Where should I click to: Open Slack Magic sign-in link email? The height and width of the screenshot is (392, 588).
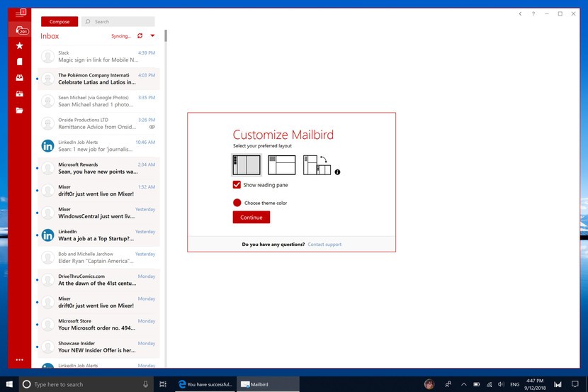[98, 57]
